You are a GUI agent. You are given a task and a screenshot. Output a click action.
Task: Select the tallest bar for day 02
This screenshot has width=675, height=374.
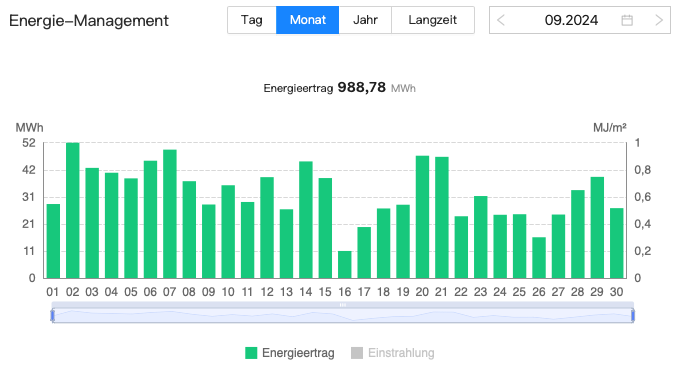point(73,210)
